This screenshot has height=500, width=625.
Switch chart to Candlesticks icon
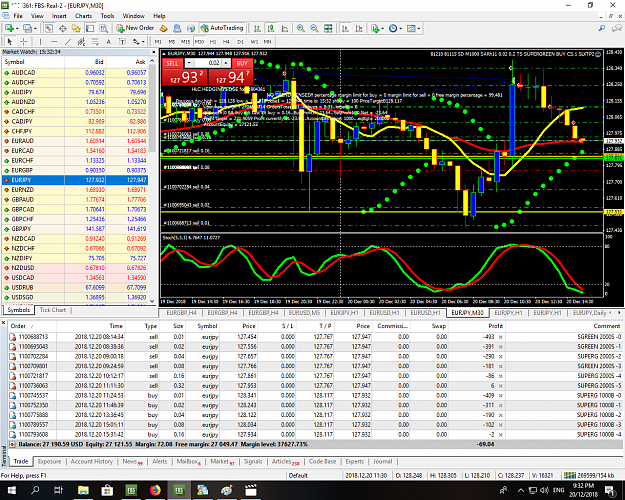click(271, 28)
